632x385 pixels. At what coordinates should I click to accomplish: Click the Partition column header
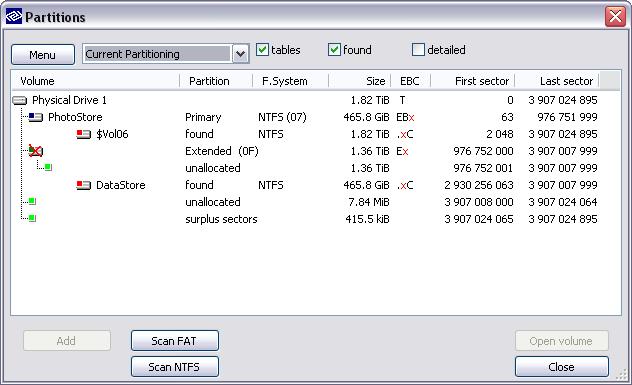[x=216, y=81]
